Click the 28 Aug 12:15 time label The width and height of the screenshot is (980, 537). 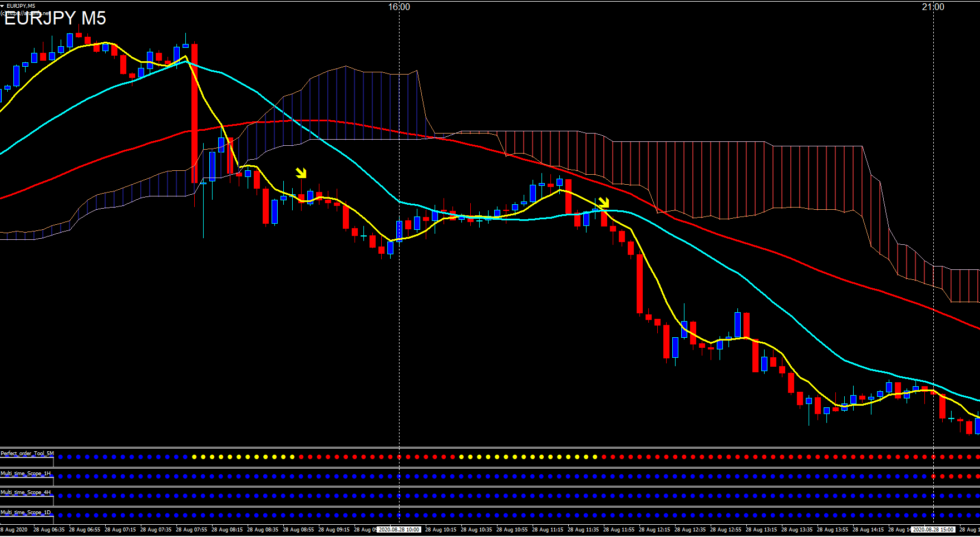pyautogui.click(x=654, y=530)
